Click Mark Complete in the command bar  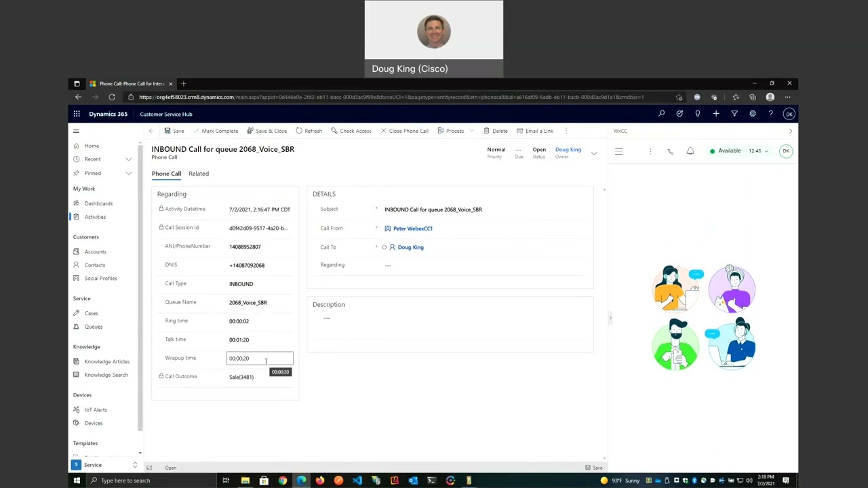click(x=216, y=131)
